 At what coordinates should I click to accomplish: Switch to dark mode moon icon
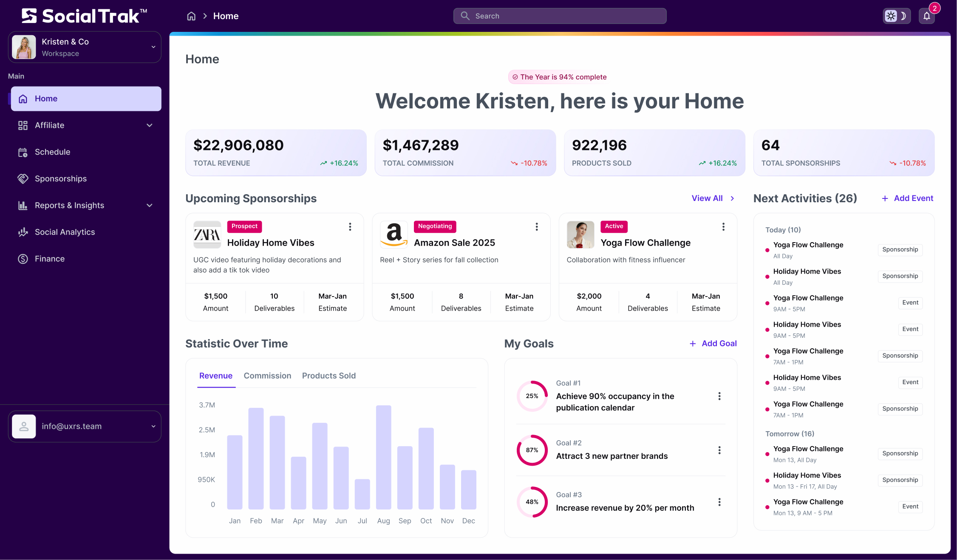click(903, 16)
